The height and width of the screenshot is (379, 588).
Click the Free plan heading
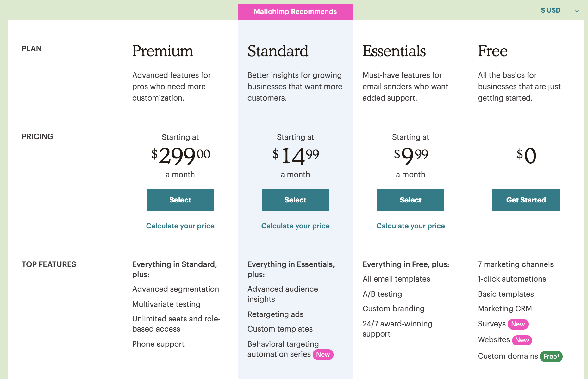[493, 51]
